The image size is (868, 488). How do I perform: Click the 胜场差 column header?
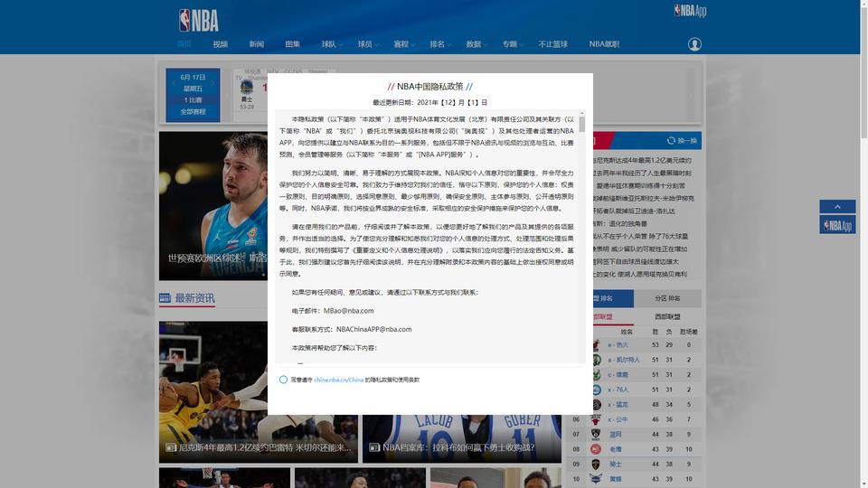point(689,332)
